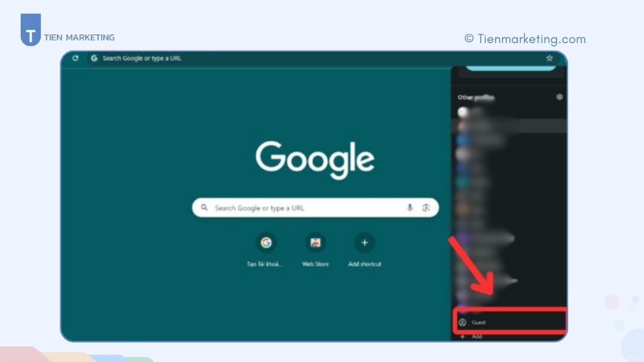The width and height of the screenshot is (644, 362).
Task: Click the Add shortcut plus icon
Action: (365, 242)
